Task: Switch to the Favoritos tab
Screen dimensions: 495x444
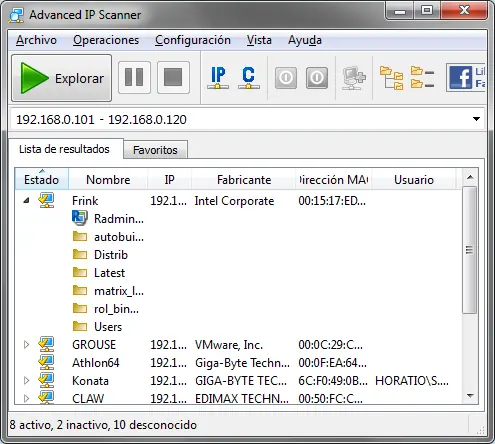Action: (155, 150)
